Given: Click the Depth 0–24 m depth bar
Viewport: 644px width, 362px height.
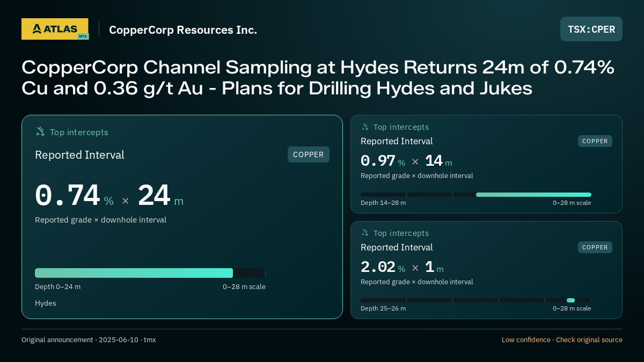Looking at the screenshot, I should 150,273.
